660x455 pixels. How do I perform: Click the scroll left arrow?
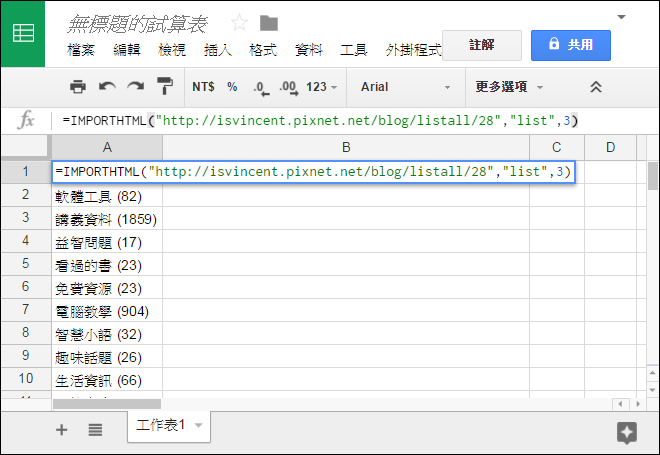click(620, 404)
